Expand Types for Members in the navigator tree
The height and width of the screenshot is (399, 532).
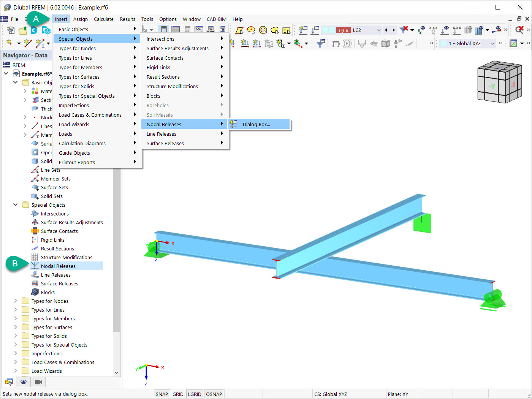[x=15, y=318]
